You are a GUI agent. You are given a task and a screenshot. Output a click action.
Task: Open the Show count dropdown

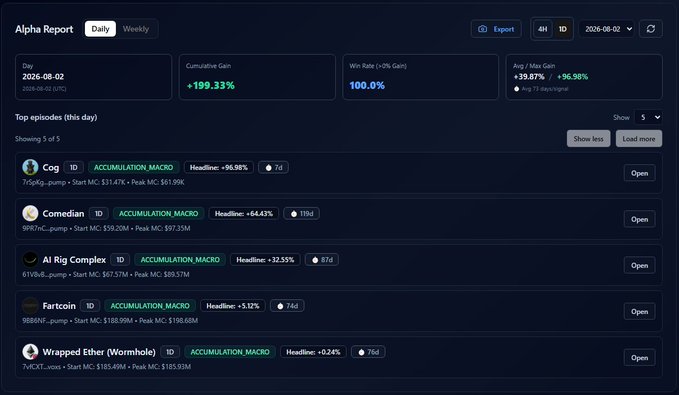649,117
